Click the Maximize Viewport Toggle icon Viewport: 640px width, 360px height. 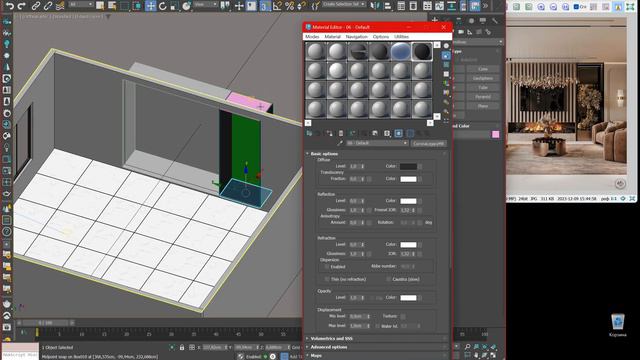coord(493,356)
